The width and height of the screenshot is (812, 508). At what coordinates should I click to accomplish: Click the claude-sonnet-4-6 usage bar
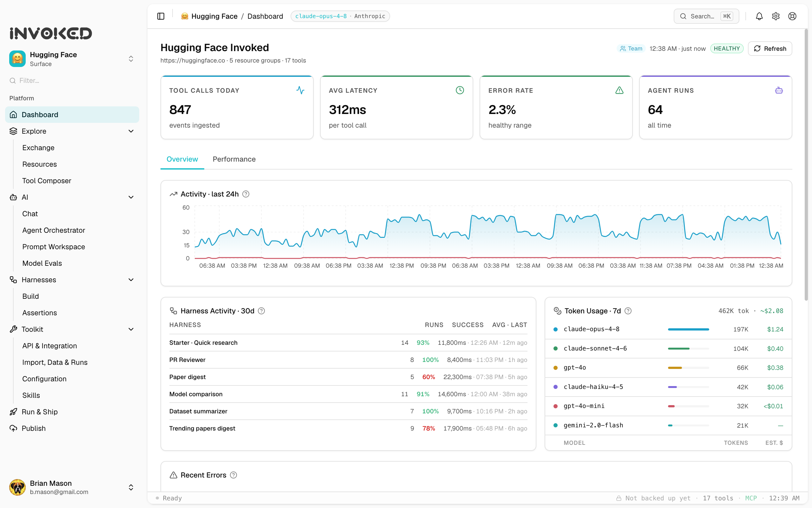[688, 349]
